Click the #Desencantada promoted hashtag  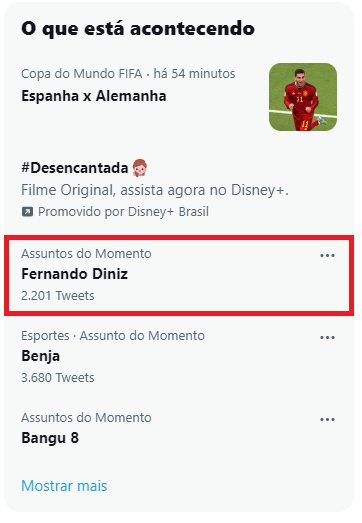point(75,168)
